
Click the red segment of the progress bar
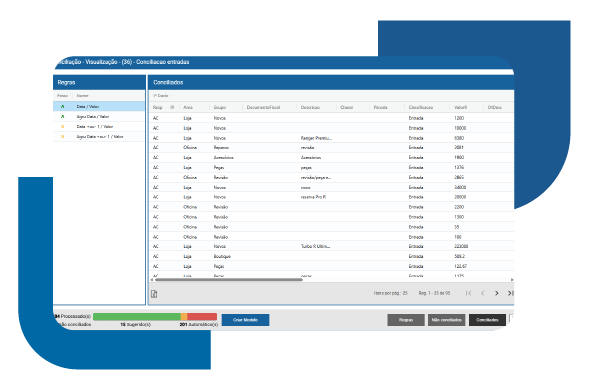pos(202,317)
